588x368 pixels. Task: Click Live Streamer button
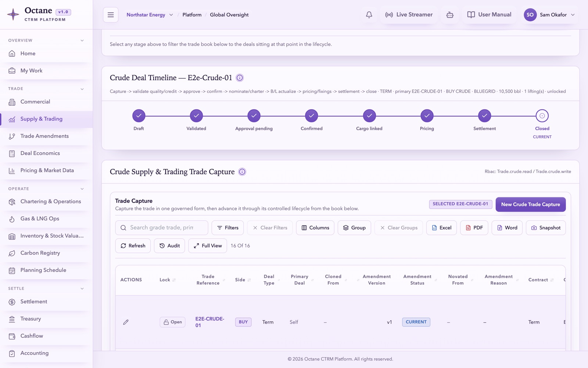click(x=409, y=15)
